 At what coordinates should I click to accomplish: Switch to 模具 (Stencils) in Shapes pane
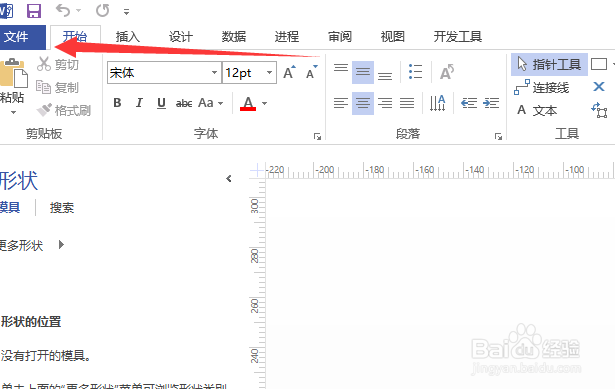coord(9,207)
